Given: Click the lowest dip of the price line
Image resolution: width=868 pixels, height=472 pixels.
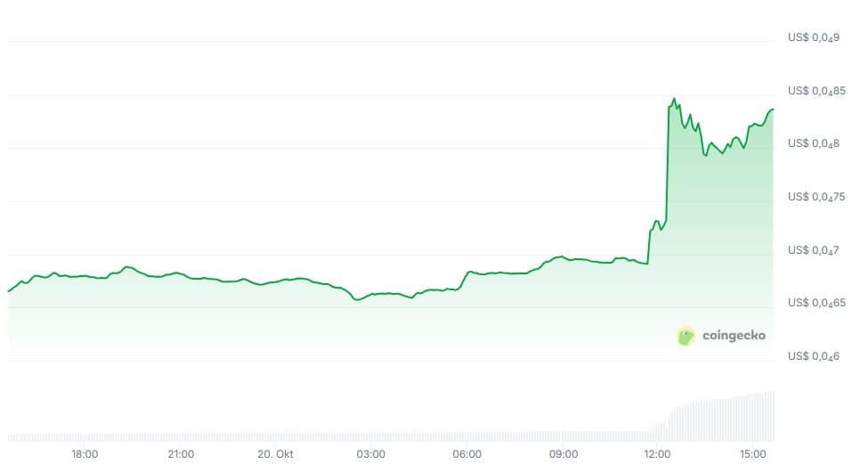Looking at the screenshot, I should (357, 299).
